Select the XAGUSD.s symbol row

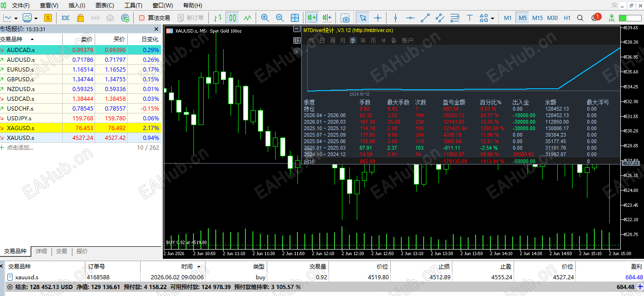coord(81,128)
